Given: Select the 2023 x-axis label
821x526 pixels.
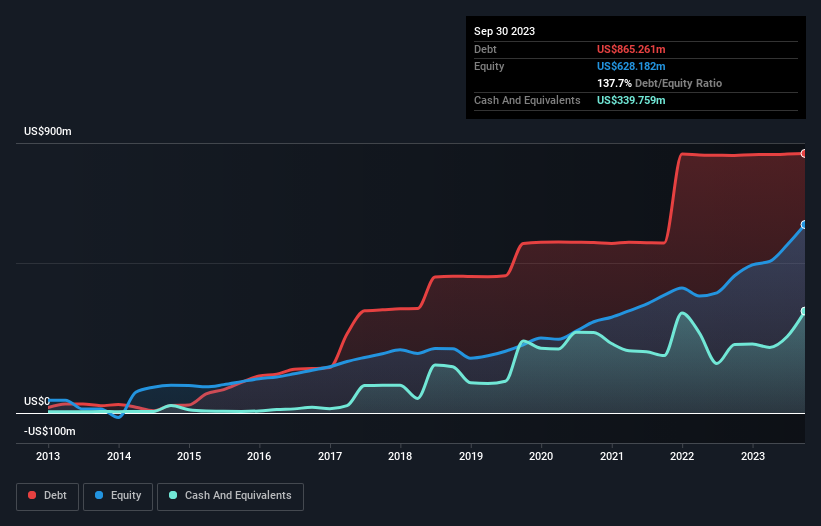Looking at the screenshot, I should (x=752, y=456).
